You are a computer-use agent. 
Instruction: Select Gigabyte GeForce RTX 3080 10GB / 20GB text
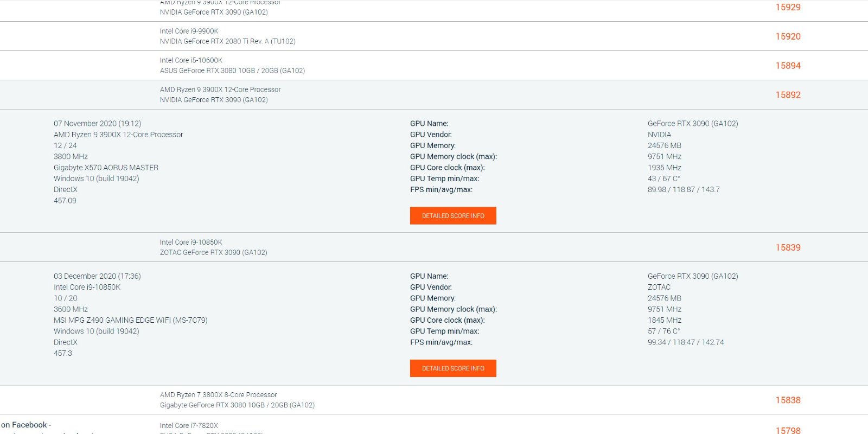click(237, 405)
